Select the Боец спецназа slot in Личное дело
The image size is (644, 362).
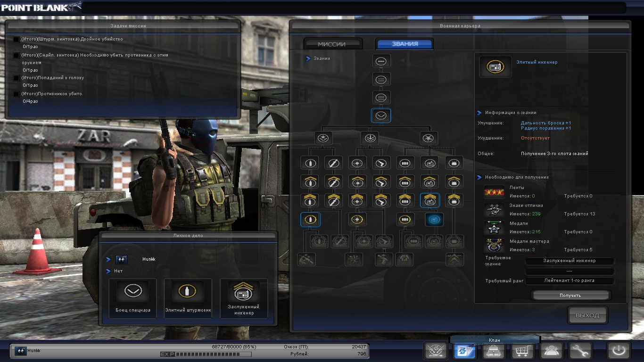[132, 298]
